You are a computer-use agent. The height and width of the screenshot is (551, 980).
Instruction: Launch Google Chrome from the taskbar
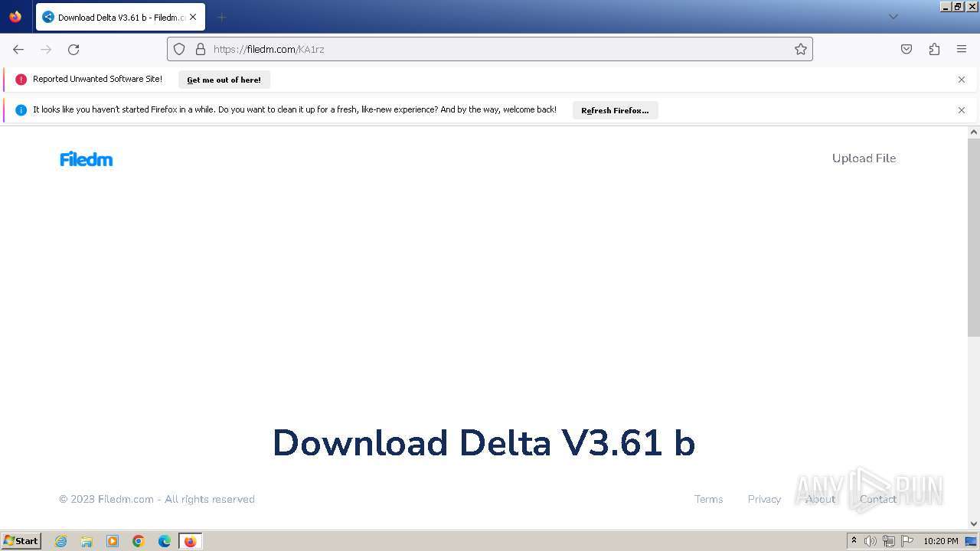(139, 541)
